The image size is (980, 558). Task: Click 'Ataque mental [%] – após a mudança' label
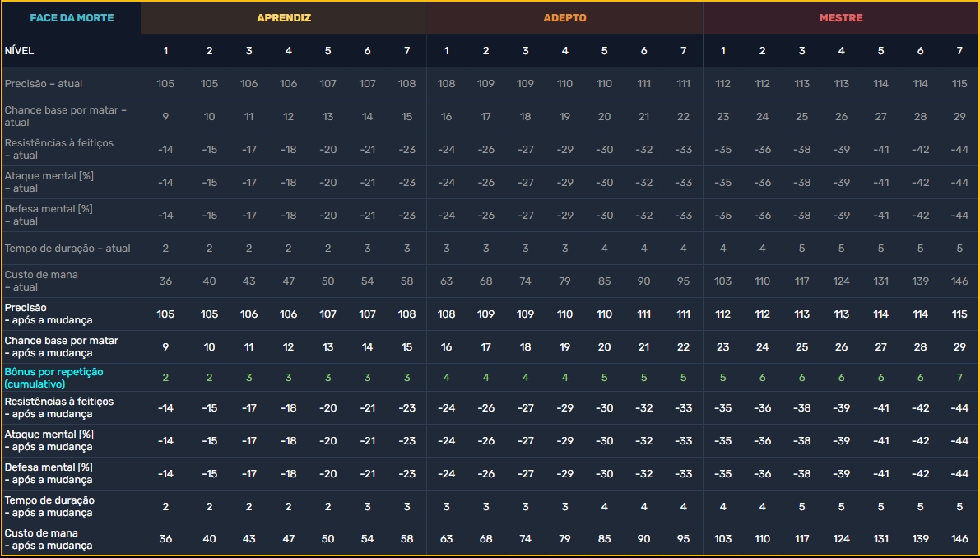point(49,440)
